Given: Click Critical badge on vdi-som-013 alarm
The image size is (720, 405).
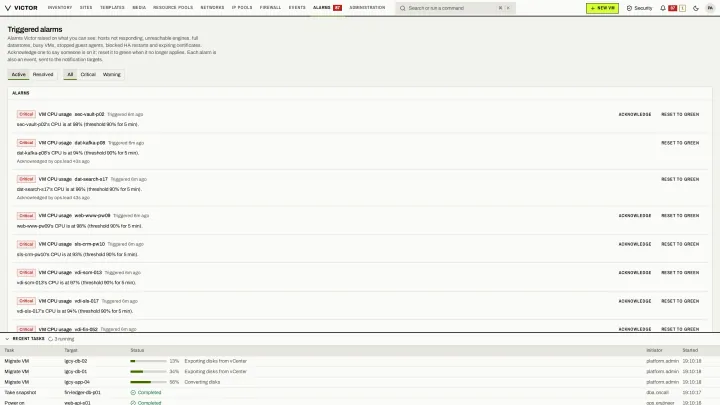Looking at the screenshot, I should (26, 273).
